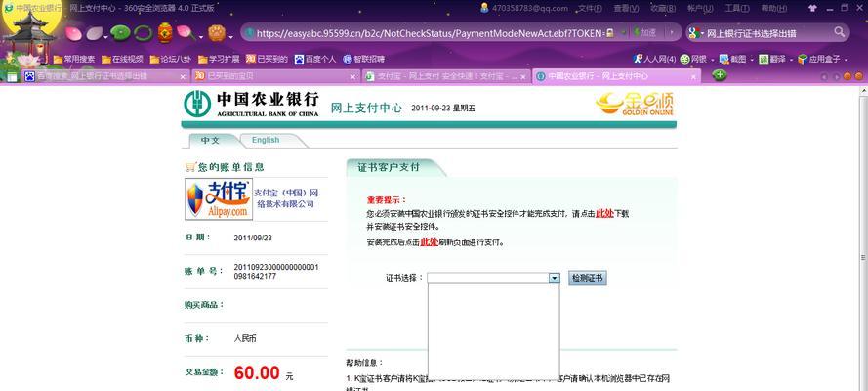Image resolution: width=868 pixels, height=391 pixels.
Task: Open 已买到的 Taobao bookmark
Action: click(267, 59)
